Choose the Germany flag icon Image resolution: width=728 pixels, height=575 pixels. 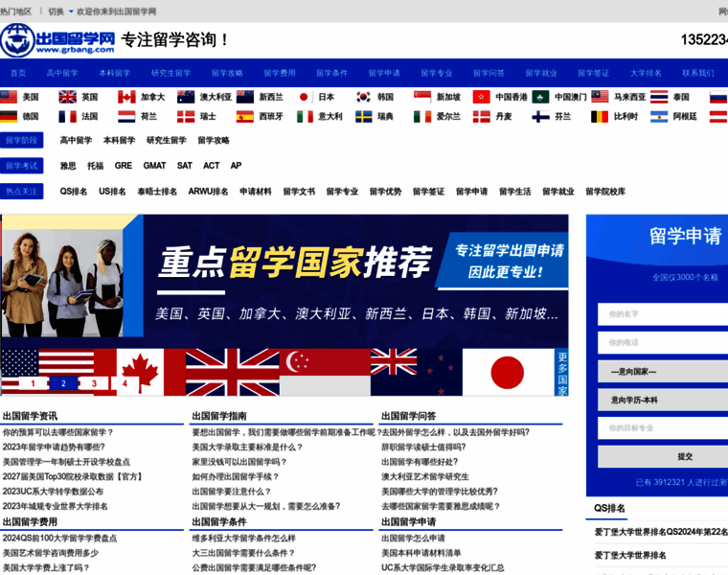coord(10,116)
